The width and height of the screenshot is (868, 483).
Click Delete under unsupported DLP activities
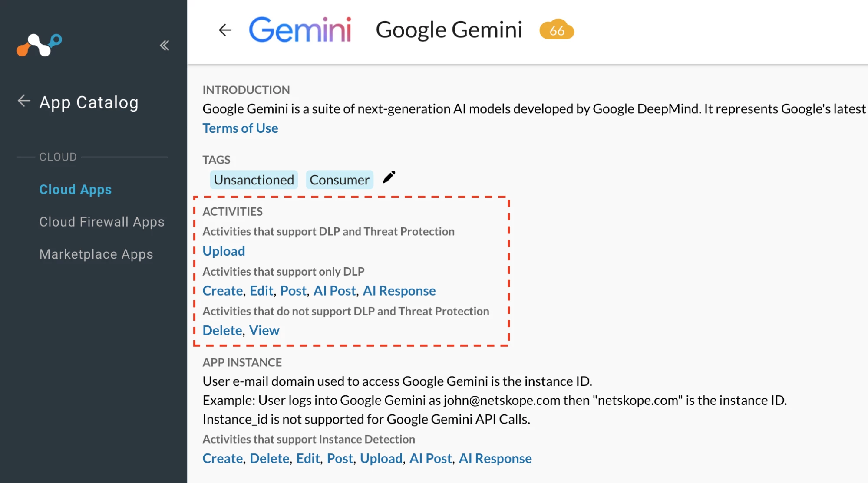222,330
